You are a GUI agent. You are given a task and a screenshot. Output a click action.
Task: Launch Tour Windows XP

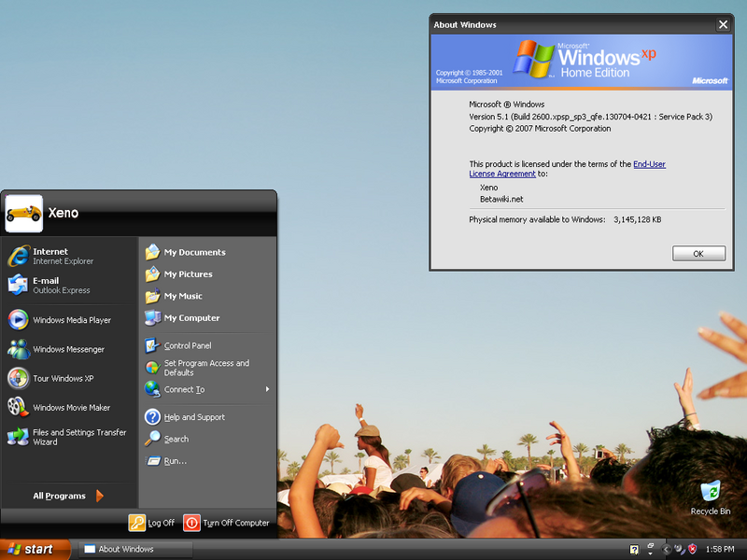click(63, 378)
